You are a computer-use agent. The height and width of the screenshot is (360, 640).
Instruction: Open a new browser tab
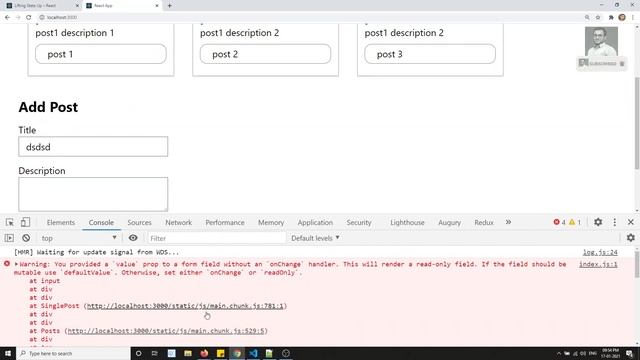point(169,6)
